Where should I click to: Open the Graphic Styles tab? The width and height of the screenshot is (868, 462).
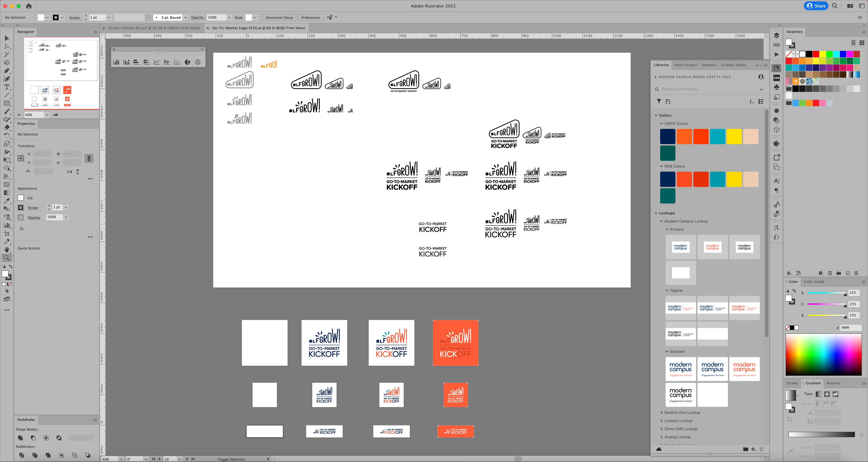point(733,65)
